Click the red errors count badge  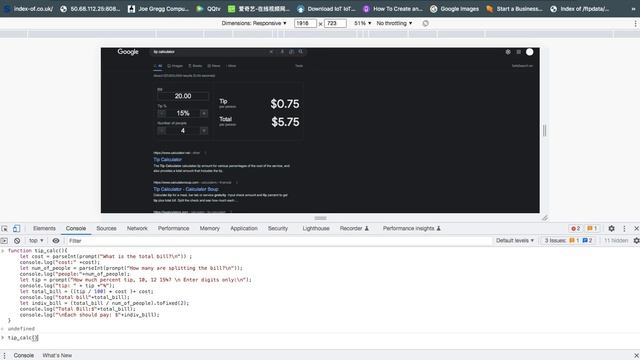[576, 229]
